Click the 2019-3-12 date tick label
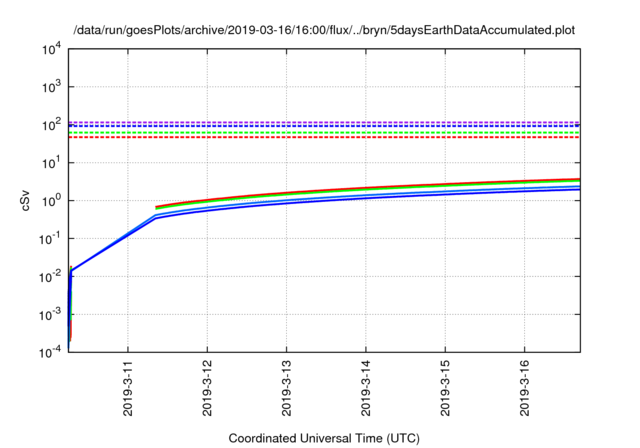This screenshot has width=640, height=448. tap(207, 388)
